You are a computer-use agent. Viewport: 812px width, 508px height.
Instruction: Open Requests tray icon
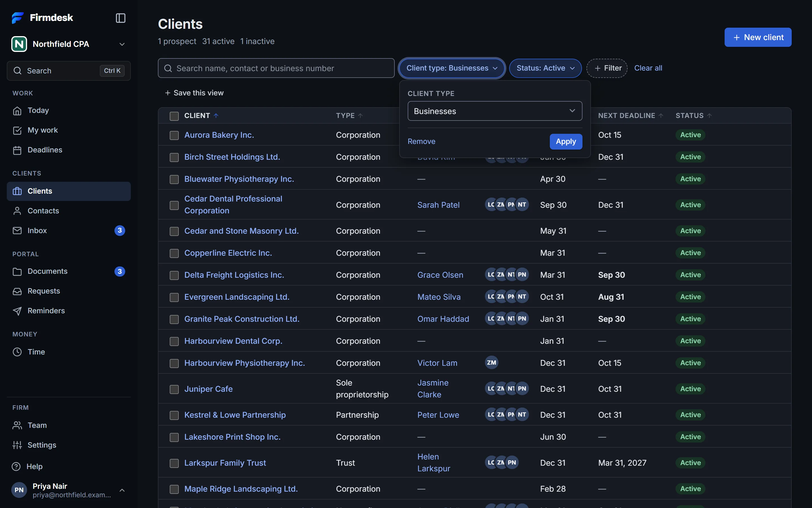click(x=17, y=291)
